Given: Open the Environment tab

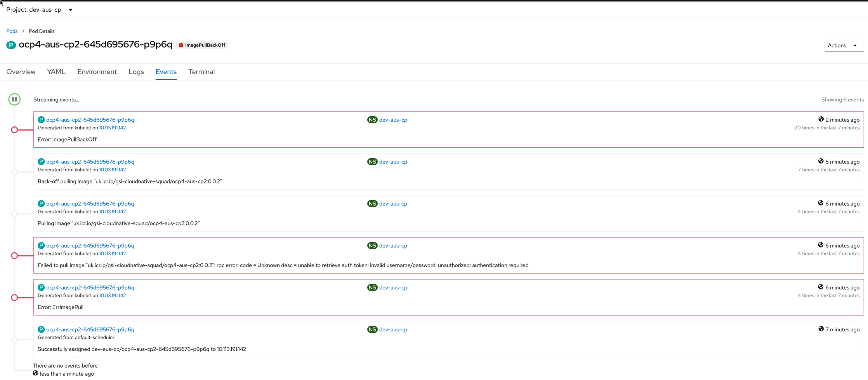Looking at the screenshot, I should point(97,71).
